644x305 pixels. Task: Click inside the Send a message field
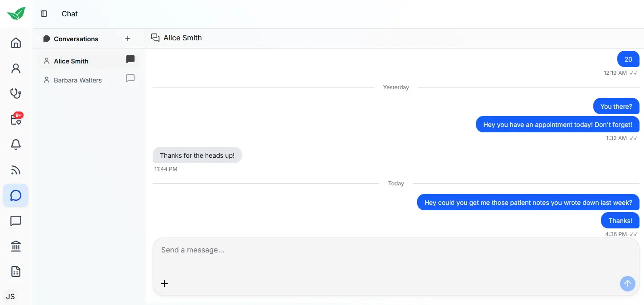coord(317,250)
